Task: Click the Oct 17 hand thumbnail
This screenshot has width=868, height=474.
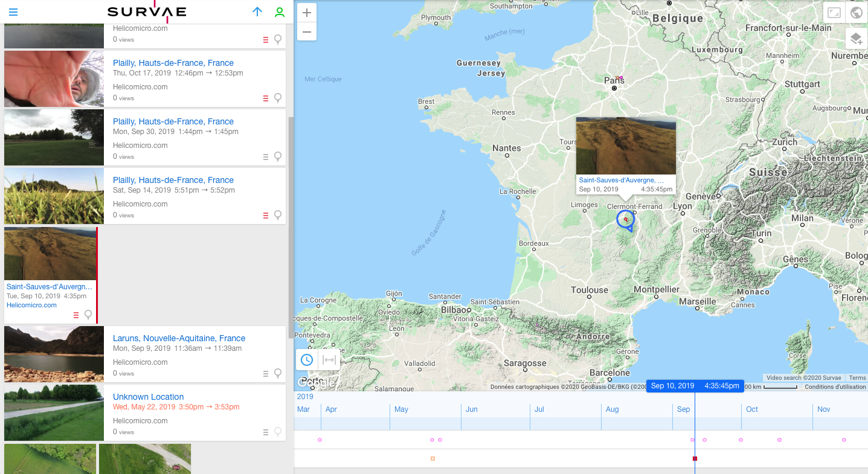Action: click(x=54, y=78)
